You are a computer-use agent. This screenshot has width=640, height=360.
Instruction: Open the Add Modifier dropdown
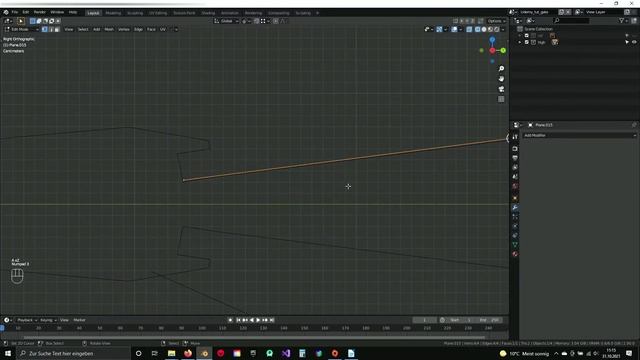[x=579, y=136]
